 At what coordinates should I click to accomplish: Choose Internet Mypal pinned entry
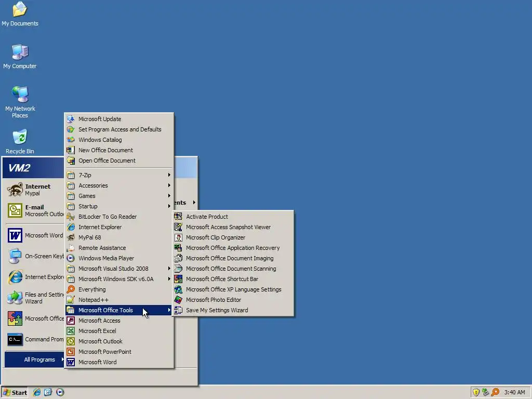(35, 190)
